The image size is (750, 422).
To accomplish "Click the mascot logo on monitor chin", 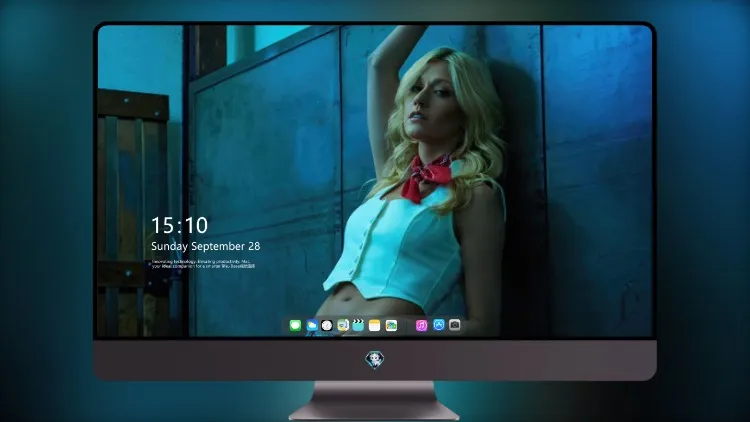I will tap(375, 359).
